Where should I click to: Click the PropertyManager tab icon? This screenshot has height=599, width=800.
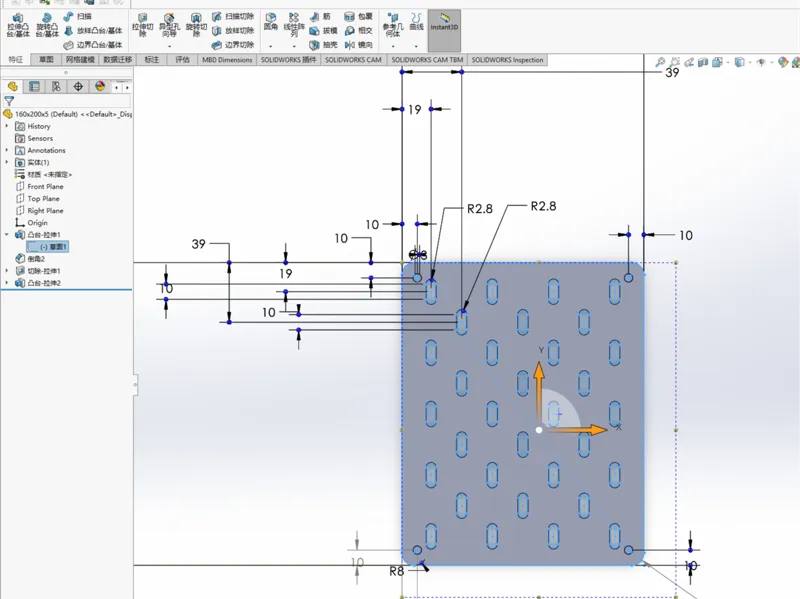(x=34, y=86)
